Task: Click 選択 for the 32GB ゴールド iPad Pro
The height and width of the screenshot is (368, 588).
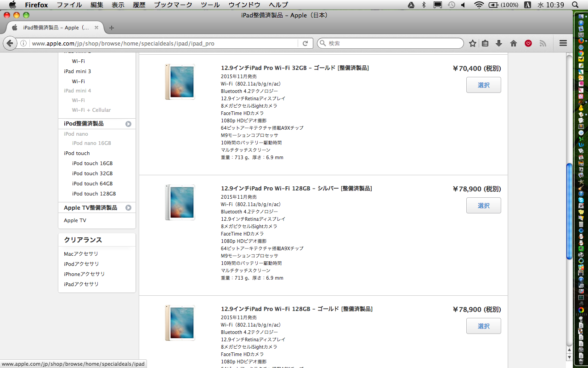Action: [484, 85]
